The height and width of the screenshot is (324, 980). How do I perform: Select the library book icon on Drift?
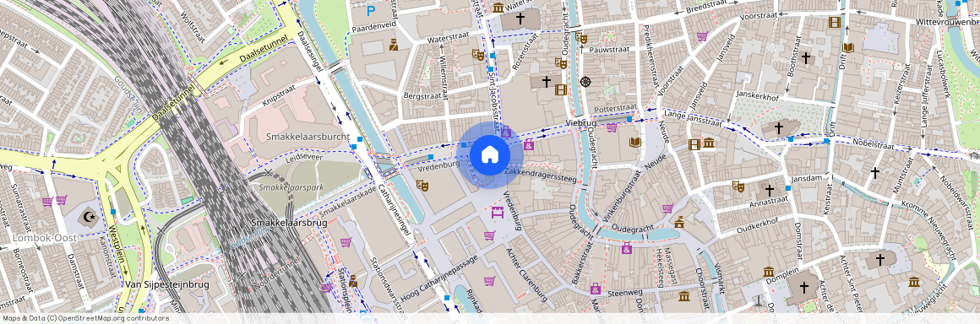click(848, 47)
